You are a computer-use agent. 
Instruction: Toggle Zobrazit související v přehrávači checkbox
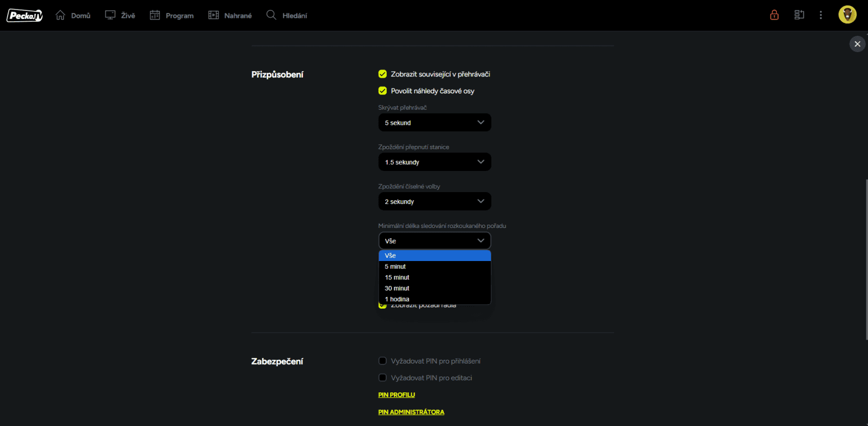[x=382, y=74]
